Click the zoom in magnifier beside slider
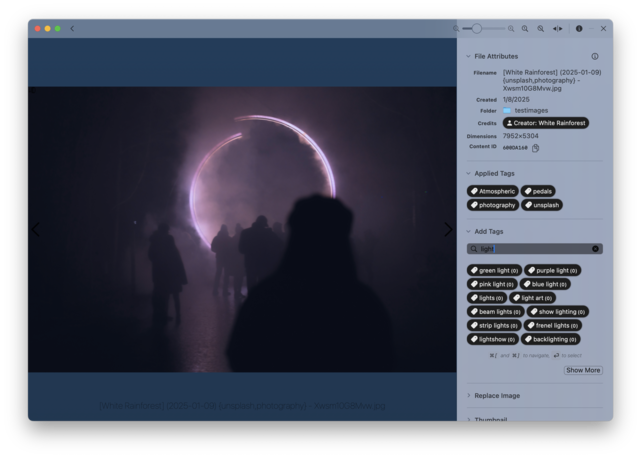This screenshot has width=641, height=458. click(x=511, y=29)
